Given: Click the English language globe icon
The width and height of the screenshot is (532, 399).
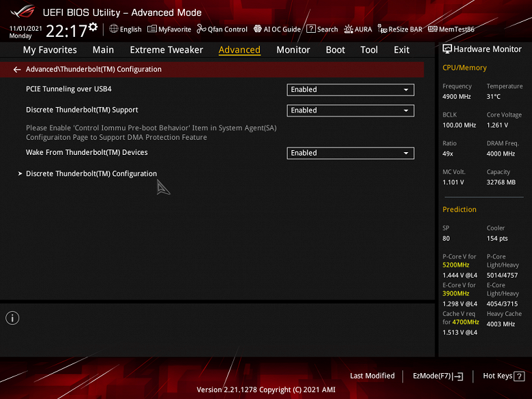Looking at the screenshot, I should [114, 29].
